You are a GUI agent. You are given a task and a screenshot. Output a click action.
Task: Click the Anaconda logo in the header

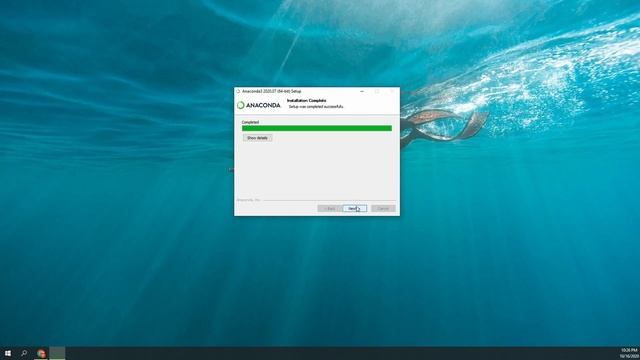click(x=259, y=105)
